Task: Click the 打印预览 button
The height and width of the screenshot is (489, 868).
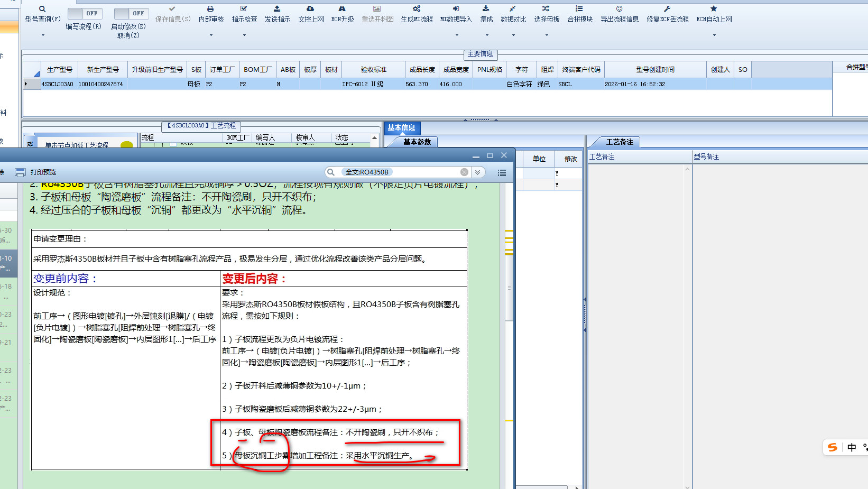Action: pyautogui.click(x=43, y=172)
